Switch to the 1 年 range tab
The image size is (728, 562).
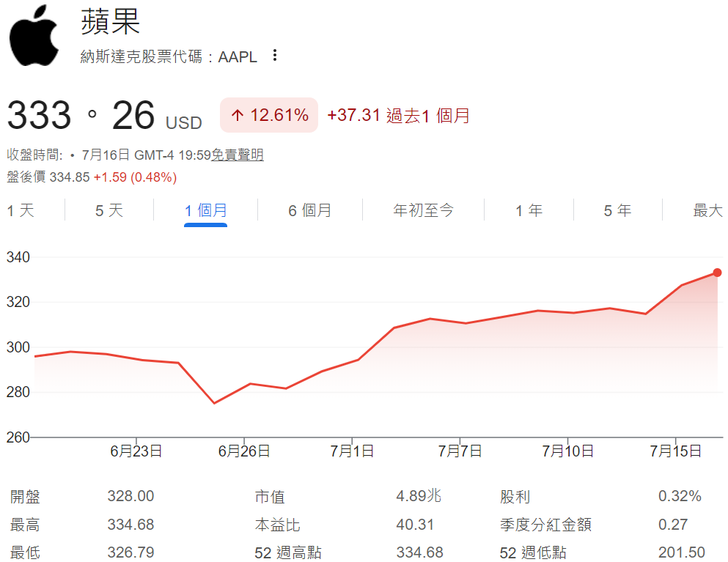[529, 211]
